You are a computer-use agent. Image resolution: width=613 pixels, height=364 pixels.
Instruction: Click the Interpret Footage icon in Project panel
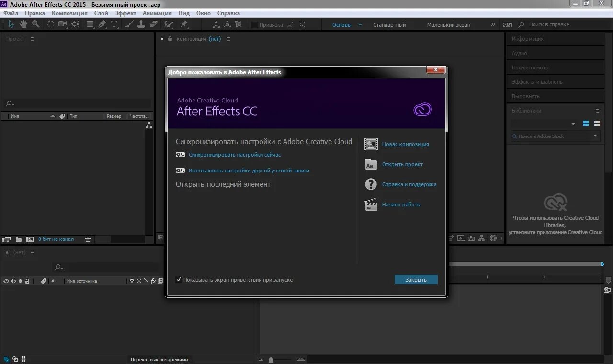pos(7,239)
